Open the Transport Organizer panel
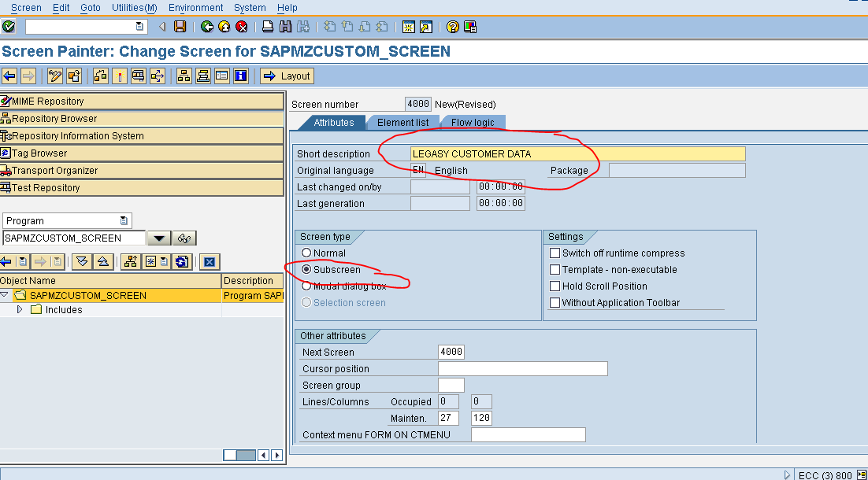 (59, 170)
